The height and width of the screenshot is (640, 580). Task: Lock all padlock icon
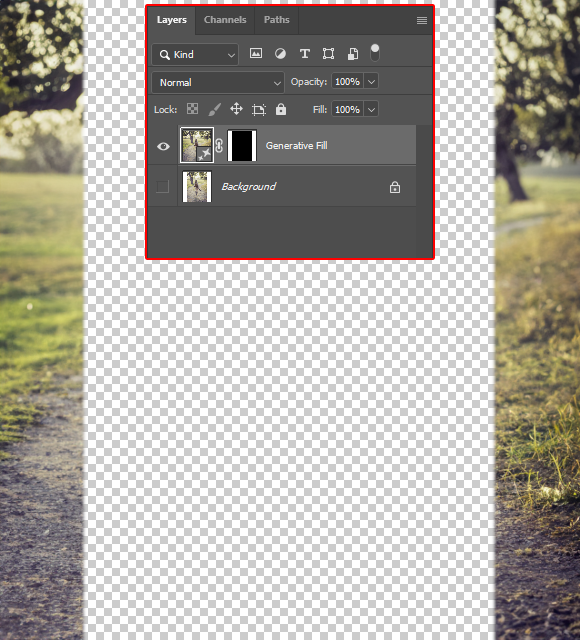click(x=281, y=109)
